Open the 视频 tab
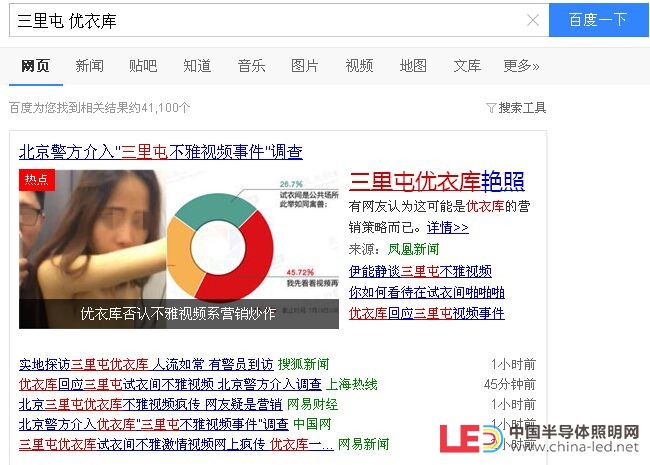Image resolution: width=650 pixels, height=465 pixels. 359,66
